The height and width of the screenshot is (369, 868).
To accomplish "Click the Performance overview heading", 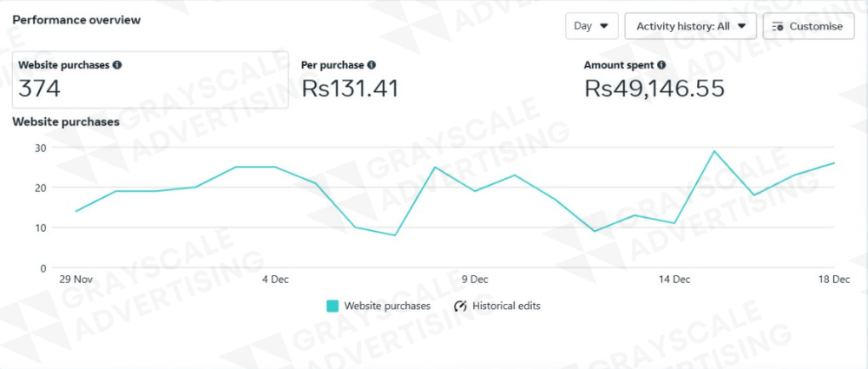I will coord(76,19).
